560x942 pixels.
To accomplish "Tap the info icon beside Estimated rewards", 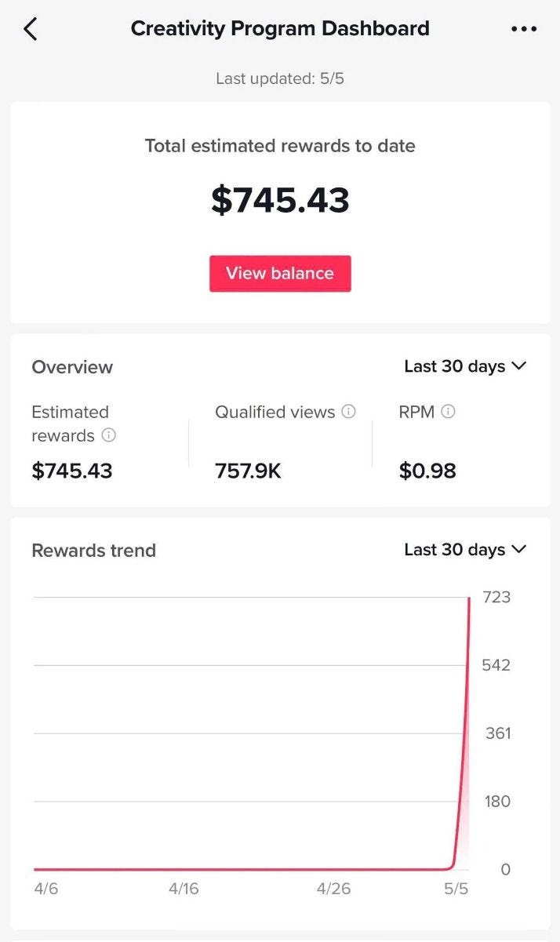I will click(109, 435).
